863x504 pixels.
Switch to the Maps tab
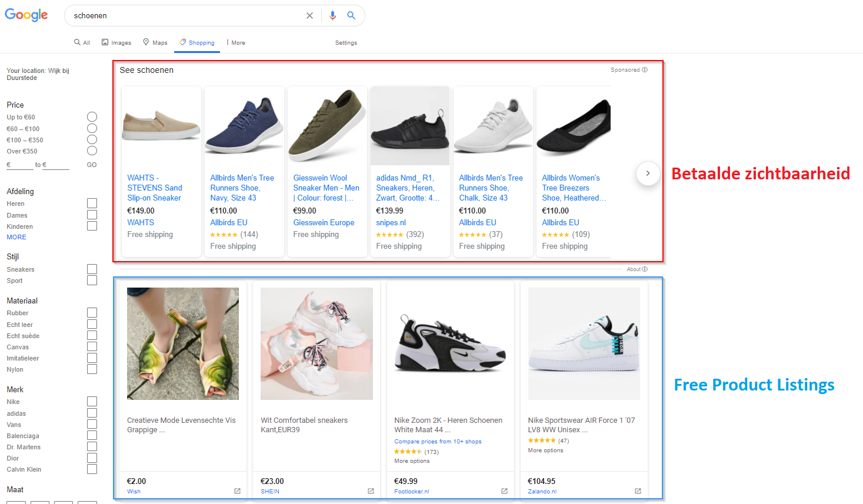click(155, 42)
